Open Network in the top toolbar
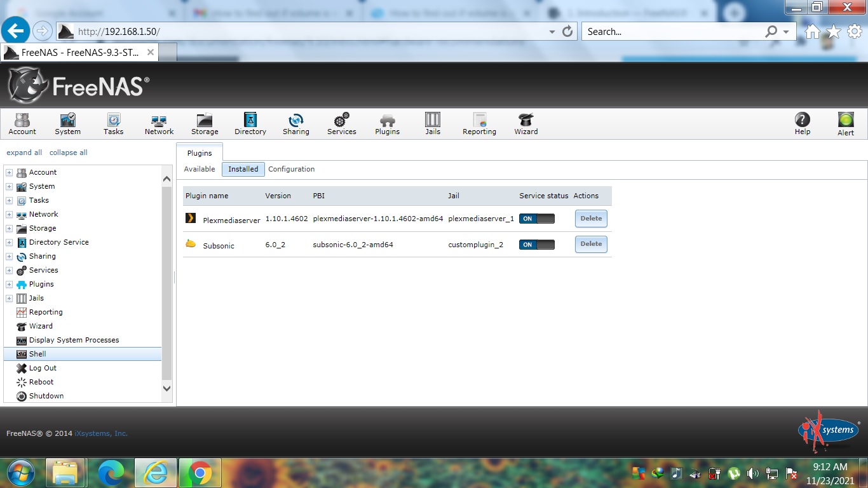 [159, 124]
